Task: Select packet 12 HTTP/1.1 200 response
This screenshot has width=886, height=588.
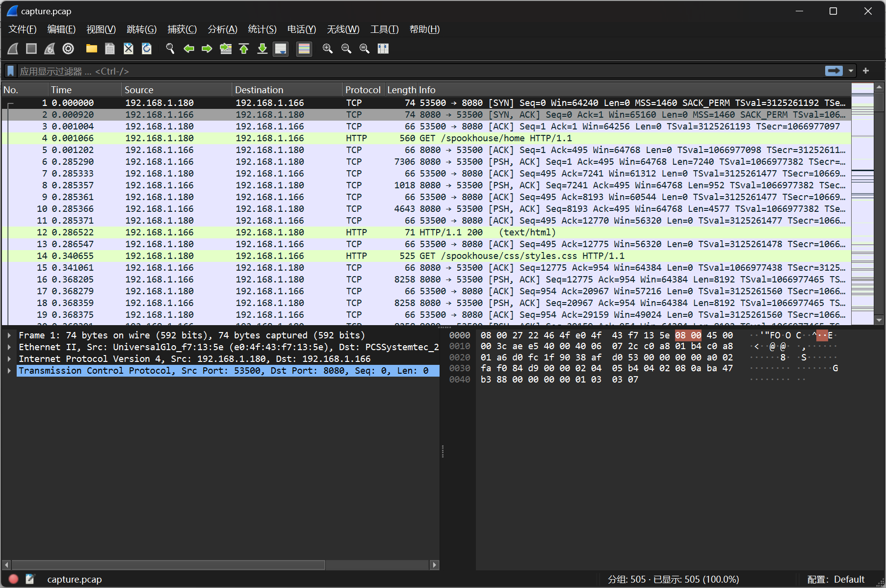Action: (x=426, y=232)
